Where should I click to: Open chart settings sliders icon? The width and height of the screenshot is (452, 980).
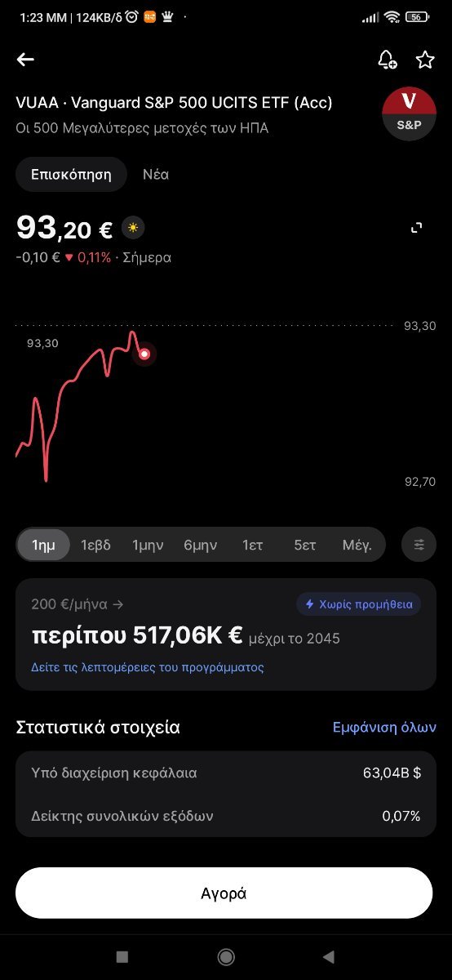(x=419, y=545)
